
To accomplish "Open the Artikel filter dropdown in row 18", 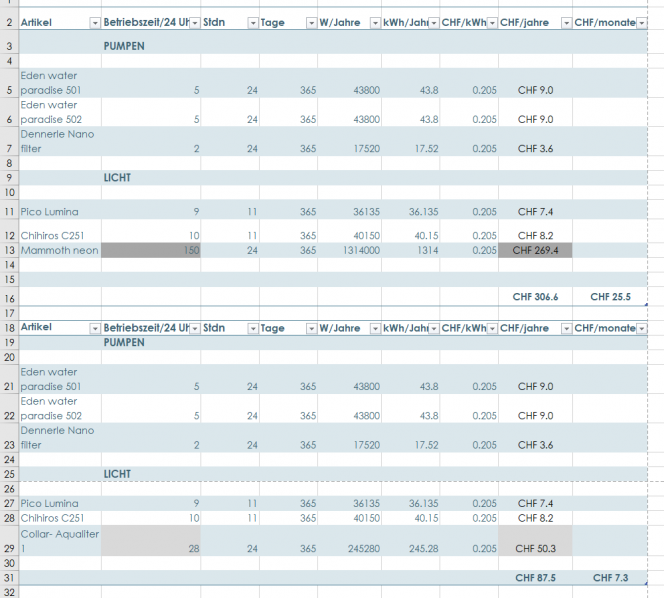I will click(x=95, y=329).
